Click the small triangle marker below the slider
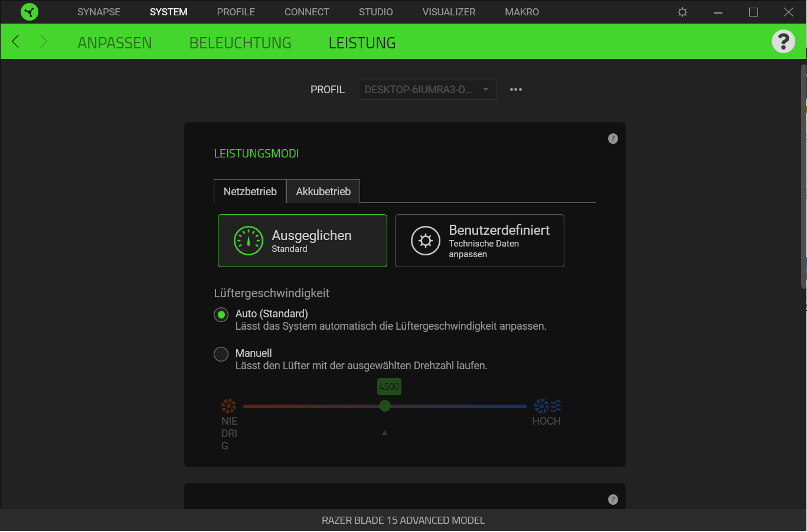The height and width of the screenshot is (532, 807). 384,433
